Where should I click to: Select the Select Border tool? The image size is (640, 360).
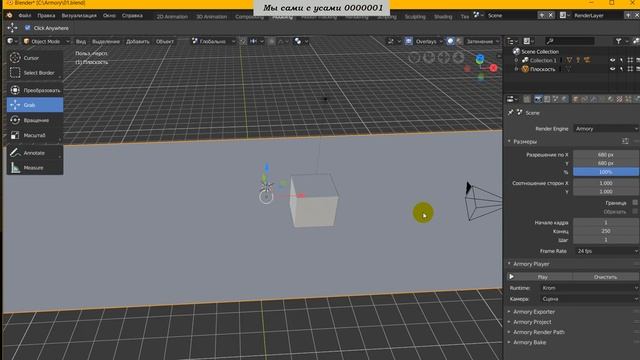pos(35,73)
